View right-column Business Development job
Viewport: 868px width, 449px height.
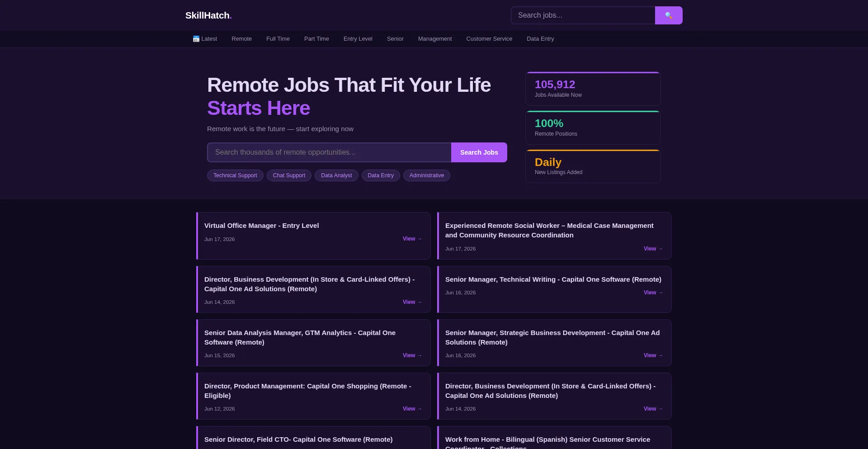pos(653,409)
